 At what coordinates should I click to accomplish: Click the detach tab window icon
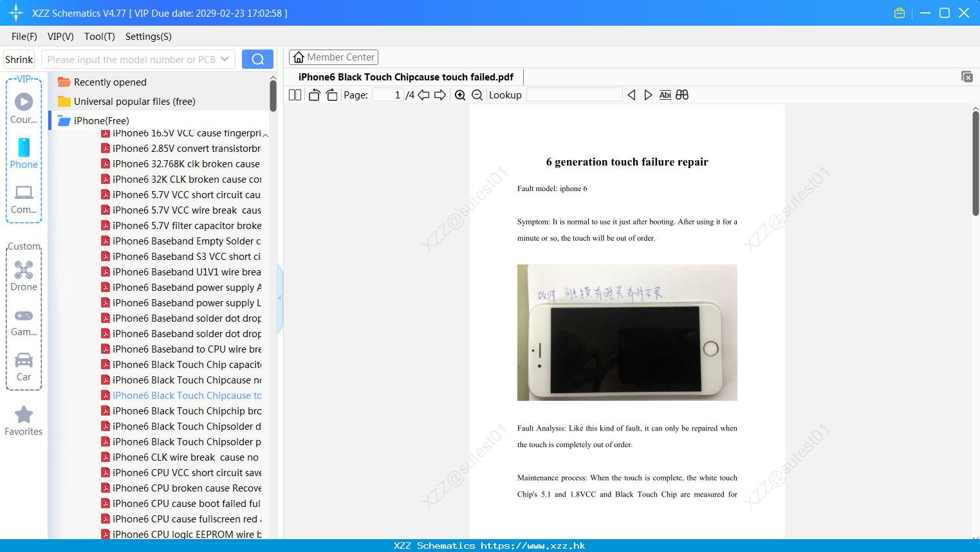click(966, 77)
